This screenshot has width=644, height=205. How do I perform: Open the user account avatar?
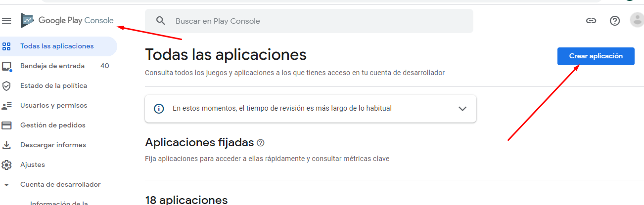point(637,20)
